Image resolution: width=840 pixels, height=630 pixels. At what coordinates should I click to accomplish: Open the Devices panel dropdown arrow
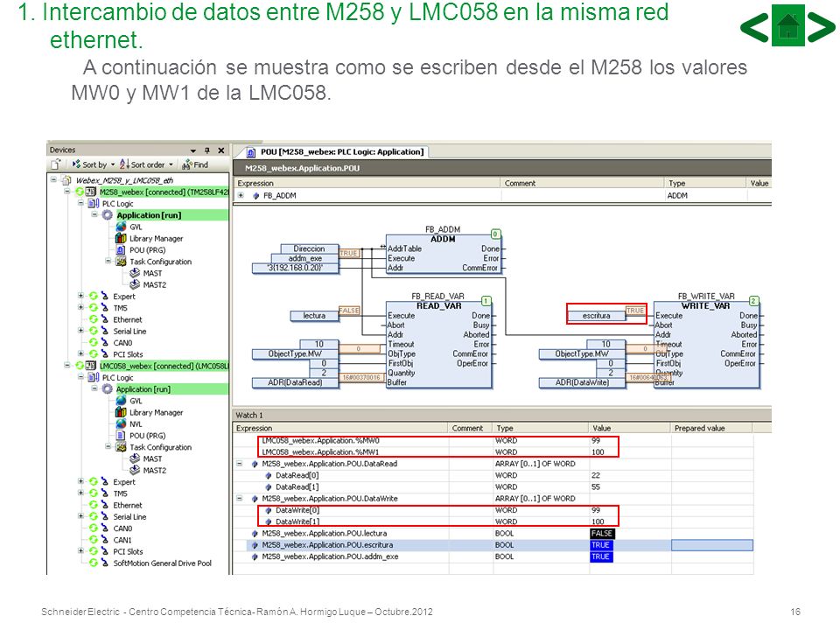pyautogui.click(x=193, y=150)
